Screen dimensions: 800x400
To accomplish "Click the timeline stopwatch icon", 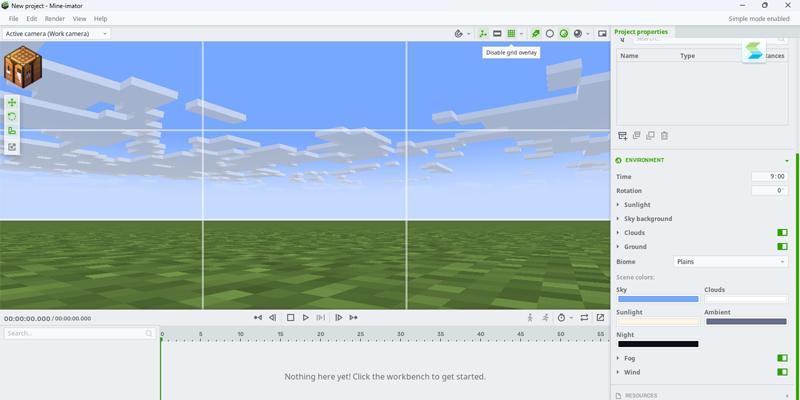I will pyautogui.click(x=561, y=317).
